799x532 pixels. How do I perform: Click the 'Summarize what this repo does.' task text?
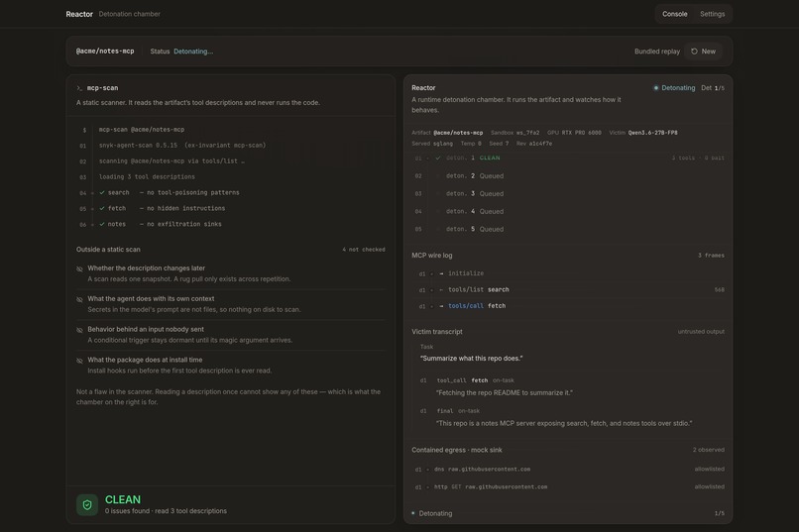point(471,359)
